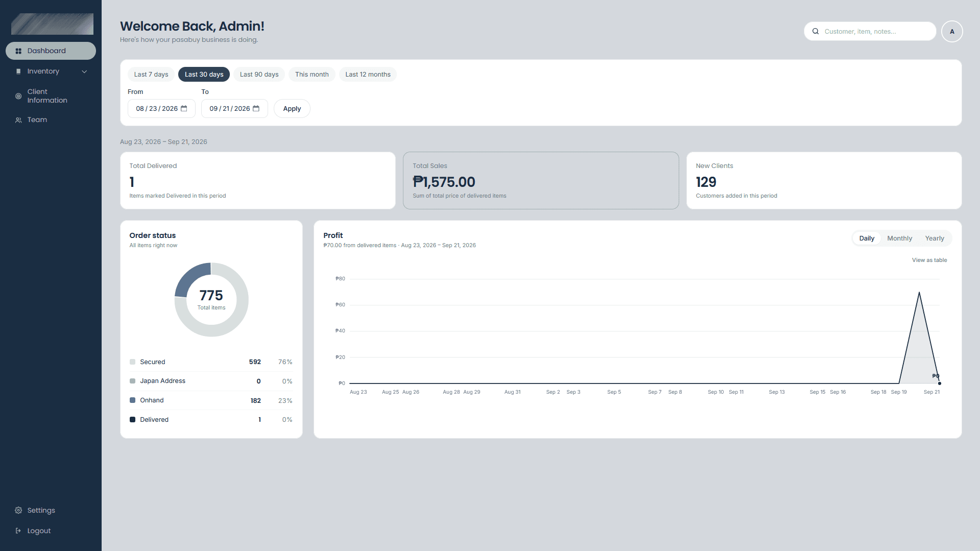
Task: Select the This month filter
Action: coord(312,75)
